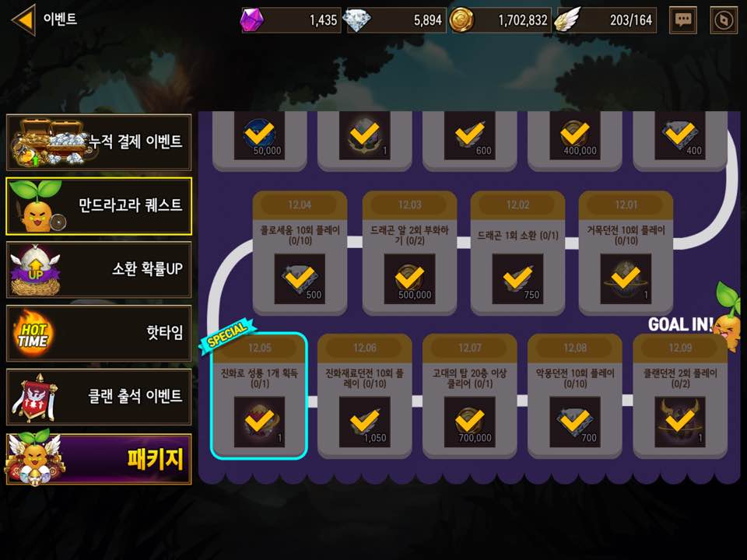
Task: Tap the gold coin currency icon
Action: click(x=461, y=20)
